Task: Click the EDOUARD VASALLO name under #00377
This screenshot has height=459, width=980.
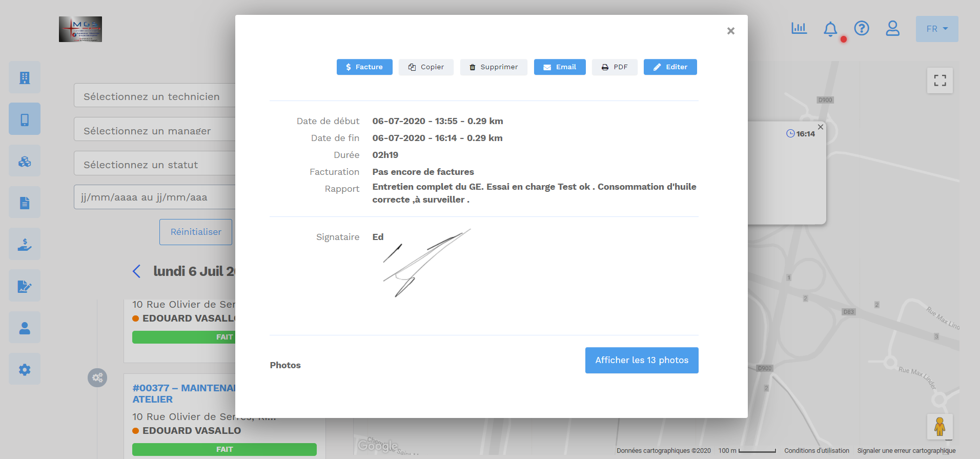Action: coord(192,431)
